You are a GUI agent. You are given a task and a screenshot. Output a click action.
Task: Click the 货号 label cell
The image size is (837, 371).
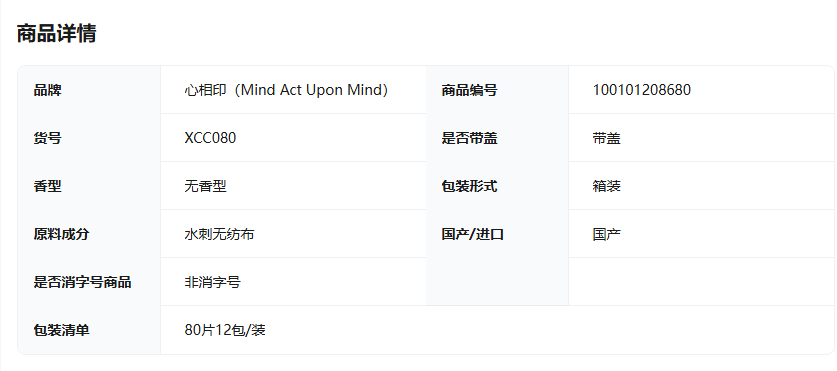coord(89,138)
